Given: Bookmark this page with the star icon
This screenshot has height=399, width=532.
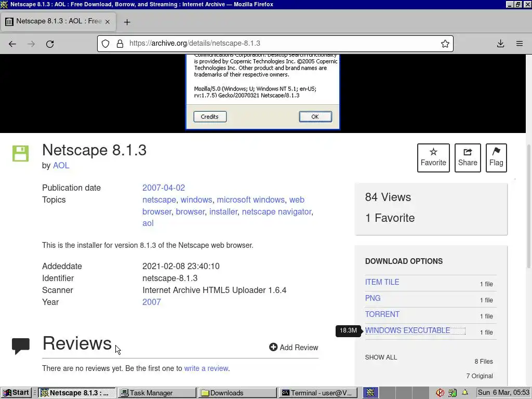Looking at the screenshot, I should pyautogui.click(x=445, y=44).
